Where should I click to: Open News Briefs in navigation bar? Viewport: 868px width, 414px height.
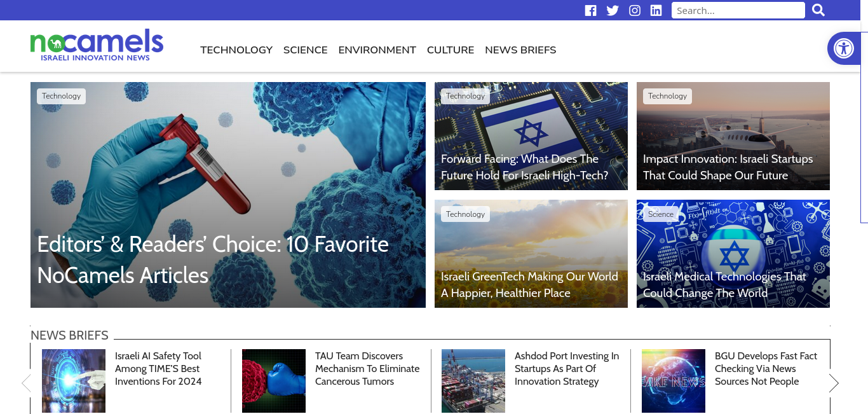tap(520, 50)
